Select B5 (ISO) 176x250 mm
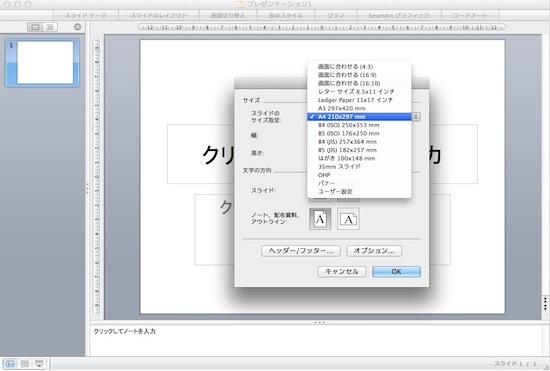The width and height of the screenshot is (550, 371). tap(359, 133)
